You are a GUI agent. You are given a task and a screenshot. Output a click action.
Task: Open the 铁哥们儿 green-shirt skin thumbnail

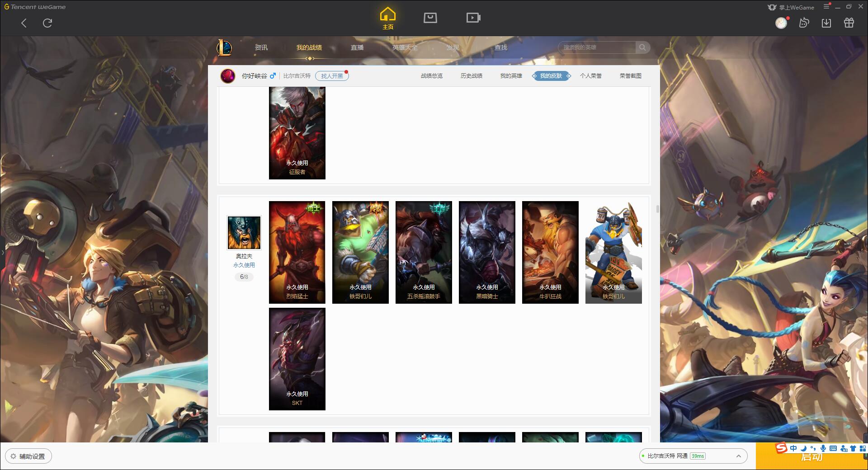pos(360,252)
